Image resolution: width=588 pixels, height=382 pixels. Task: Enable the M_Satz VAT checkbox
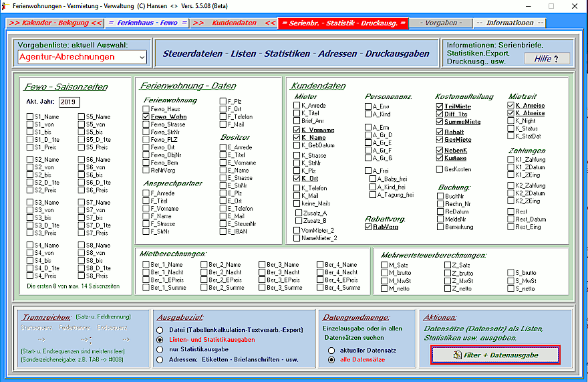[384, 265]
